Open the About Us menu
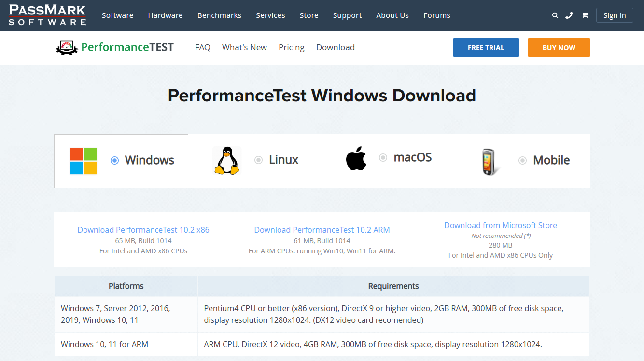 pos(392,15)
